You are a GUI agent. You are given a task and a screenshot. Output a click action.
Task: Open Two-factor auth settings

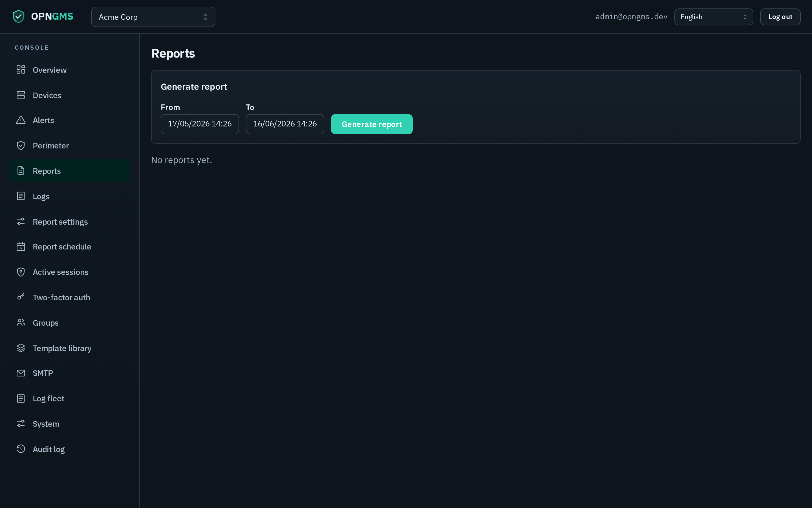[70, 297]
